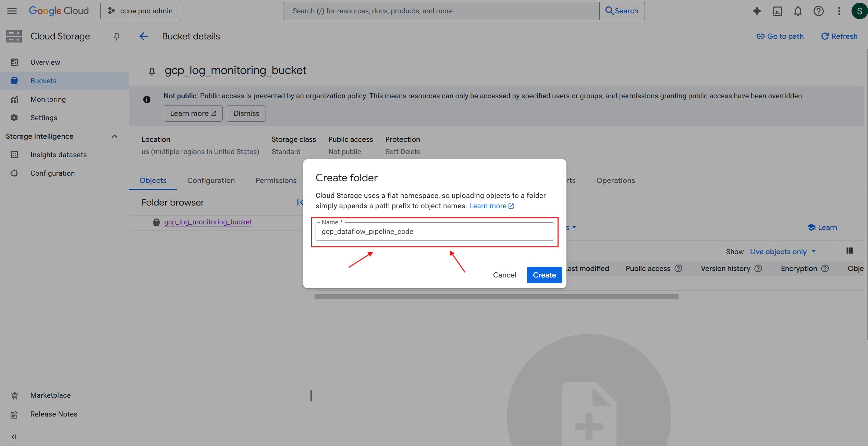Screen dimensions: 868x446
Task: Collapse the folder browser panel
Action: 300,202
